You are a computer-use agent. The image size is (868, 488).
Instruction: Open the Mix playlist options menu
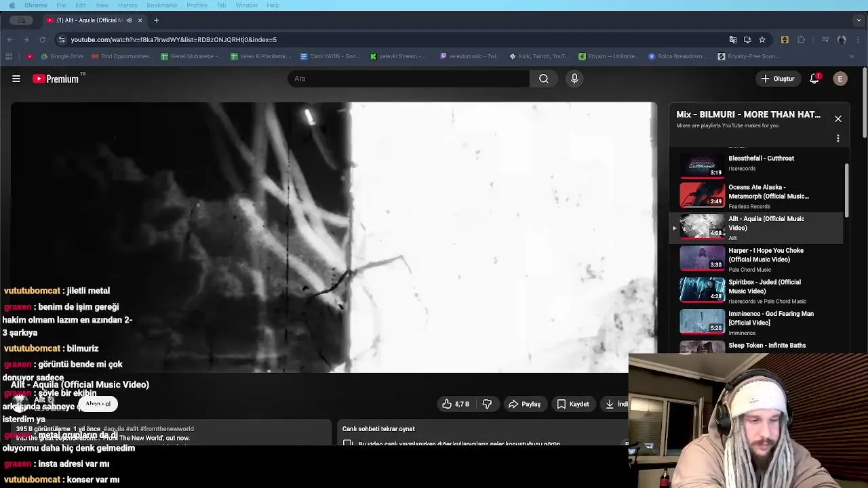838,138
